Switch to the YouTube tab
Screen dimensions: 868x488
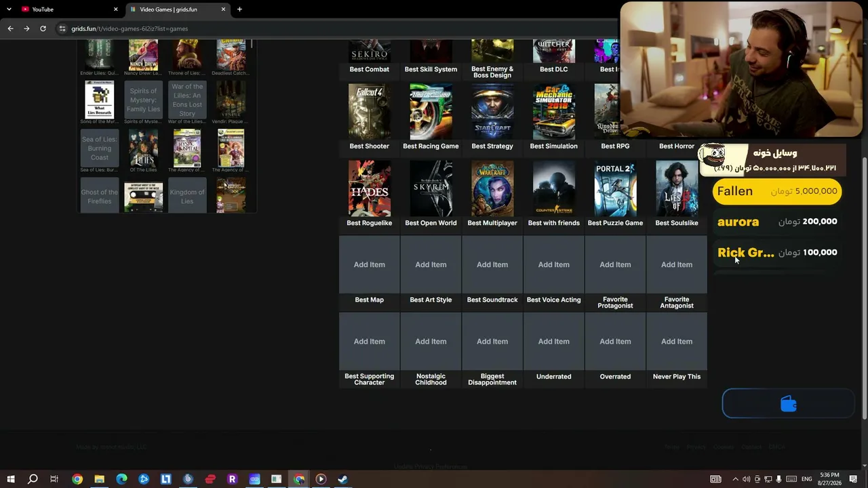[x=68, y=9]
